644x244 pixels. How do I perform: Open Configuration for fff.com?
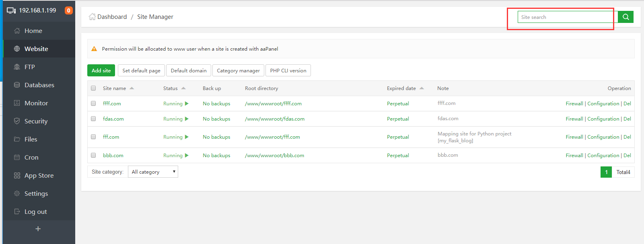coord(603,137)
